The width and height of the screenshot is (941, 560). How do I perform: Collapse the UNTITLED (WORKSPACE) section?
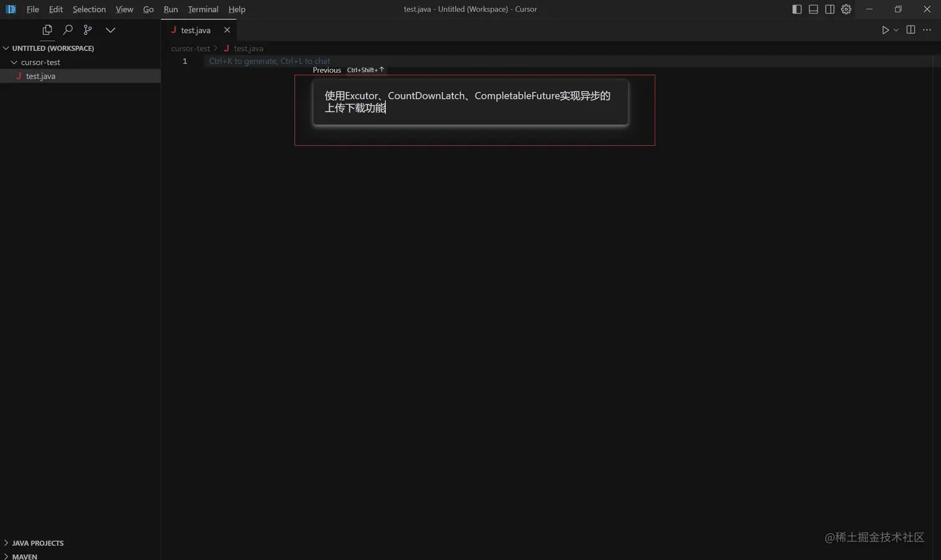tap(53, 48)
